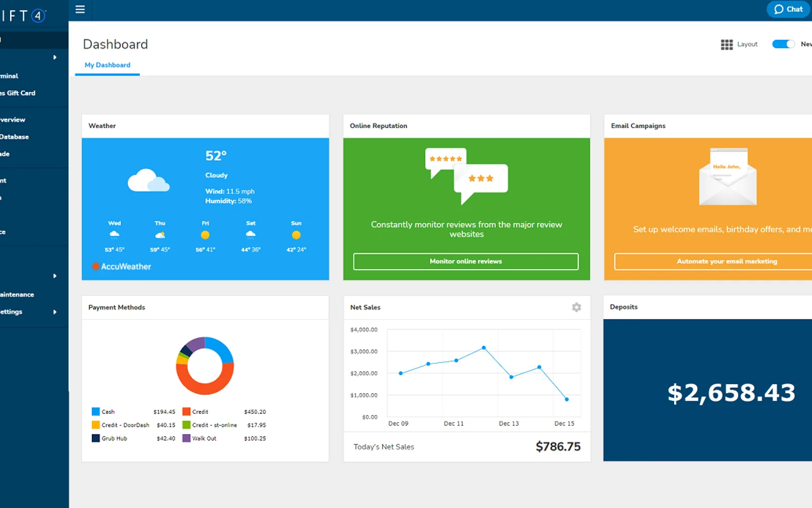
Task: Click the Dec 13 axis label
Action: (x=509, y=424)
